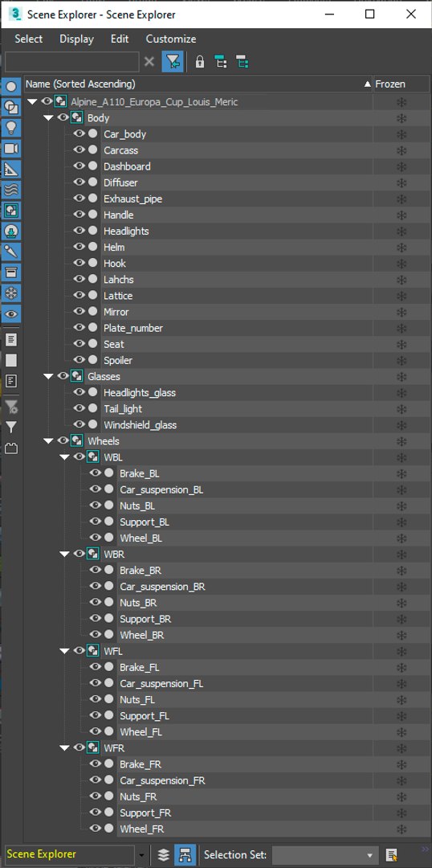
Task: Open the Customize menu
Action: (x=171, y=39)
